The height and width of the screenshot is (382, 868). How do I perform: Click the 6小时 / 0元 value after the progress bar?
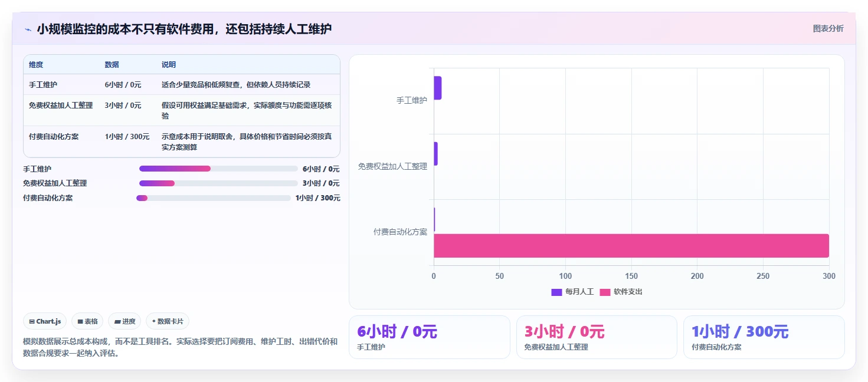pos(321,169)
